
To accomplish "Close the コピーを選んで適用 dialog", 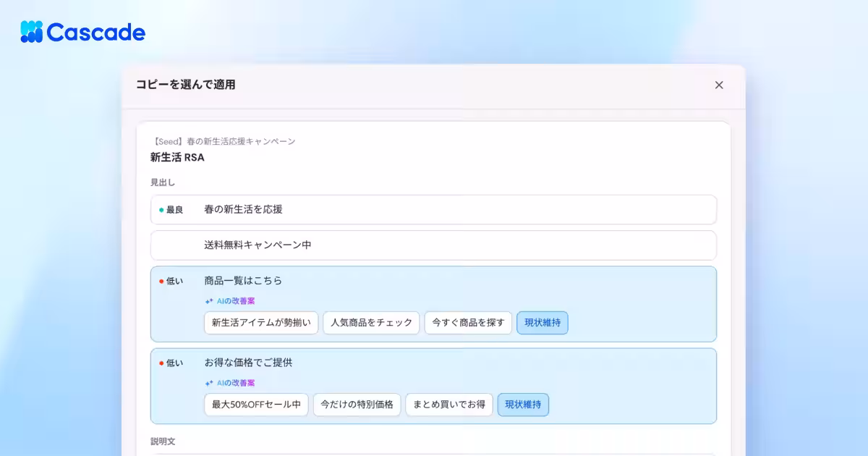I will (719, 85).
